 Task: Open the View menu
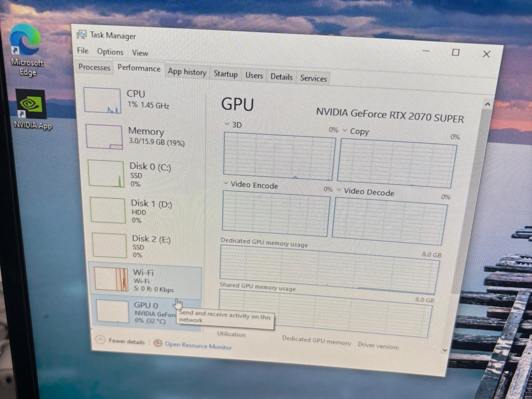coord(140,53)
